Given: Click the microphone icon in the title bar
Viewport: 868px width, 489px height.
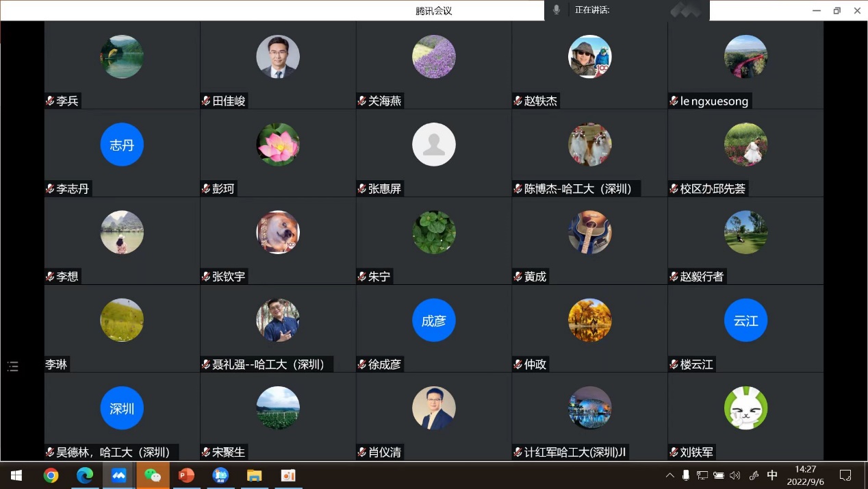Looking at the screenshot, I should [x=556, y=10].
